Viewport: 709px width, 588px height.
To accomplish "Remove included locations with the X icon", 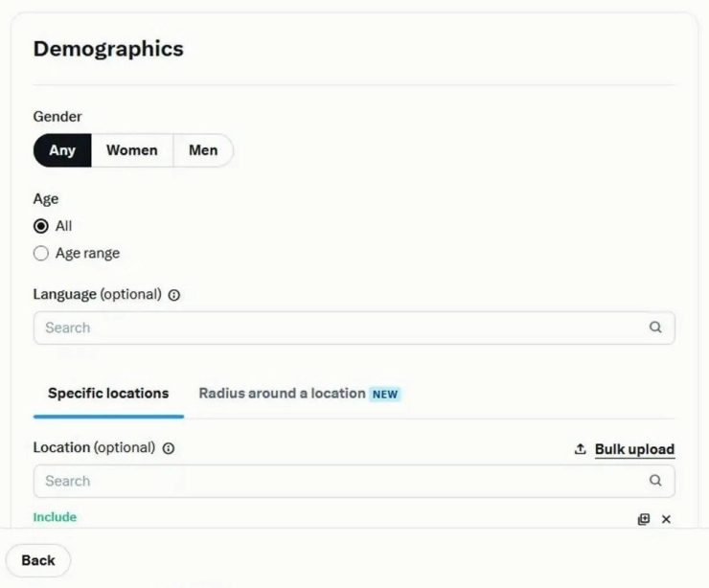I will pyautogui.click(x=666, y=519).
